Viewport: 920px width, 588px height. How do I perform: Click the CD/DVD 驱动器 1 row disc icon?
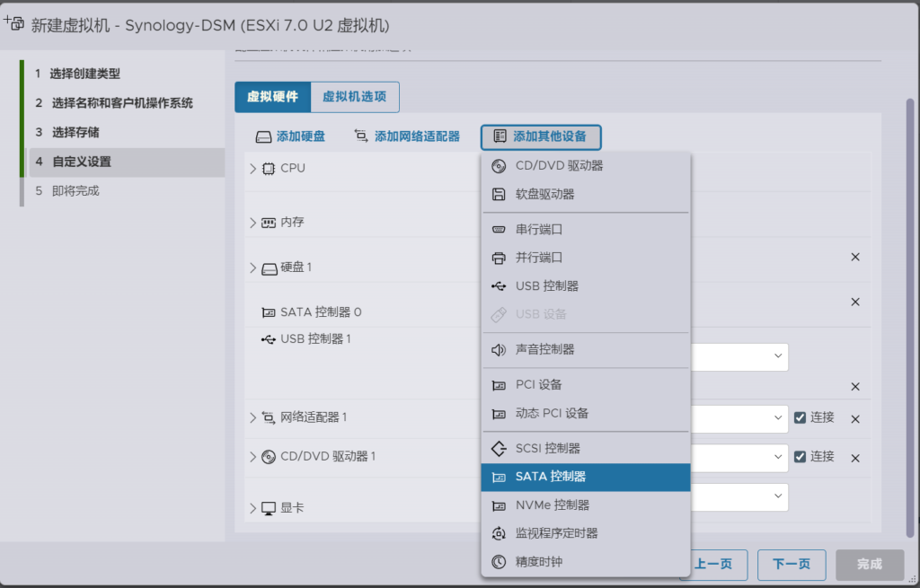[x=268, y=457]
